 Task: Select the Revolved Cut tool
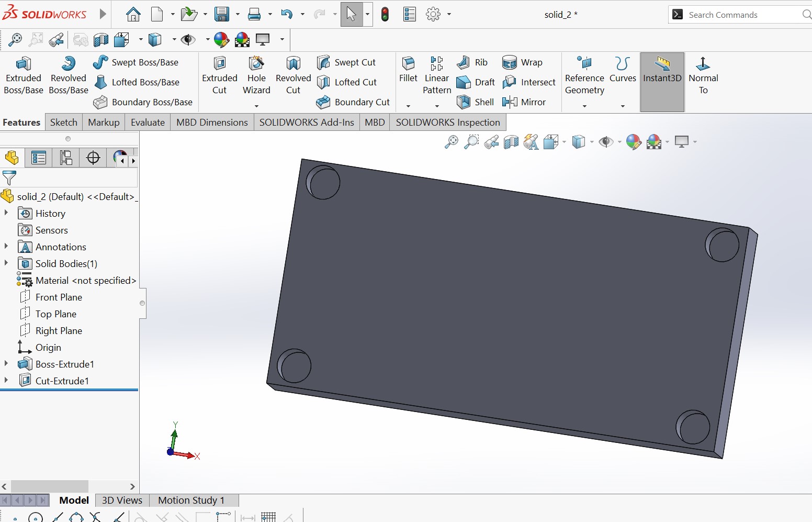coord(293,76)
